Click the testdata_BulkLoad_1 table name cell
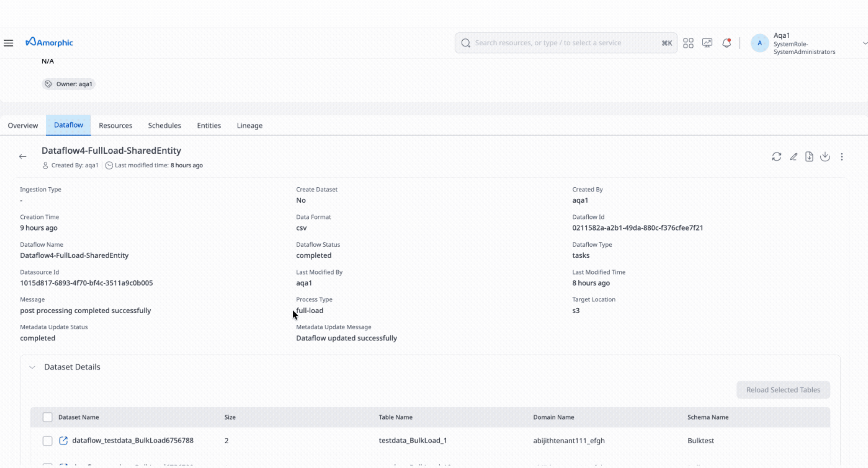 coord(413,440)
